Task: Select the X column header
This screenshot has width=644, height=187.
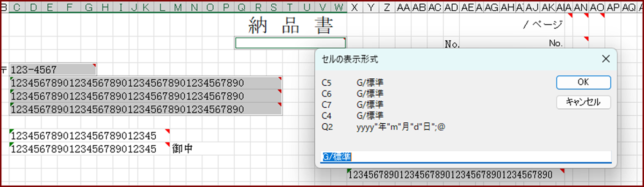Action: (355, 7)
